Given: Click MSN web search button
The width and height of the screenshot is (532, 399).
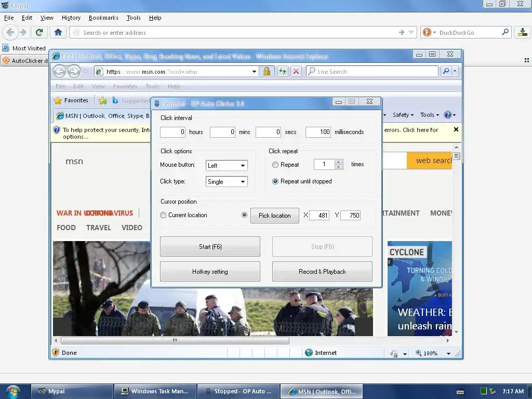Looking at the screenshot, I should click(429, 161).
